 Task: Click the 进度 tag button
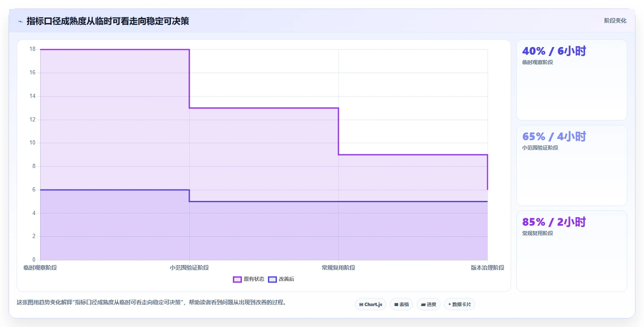(x=429, y=304)
